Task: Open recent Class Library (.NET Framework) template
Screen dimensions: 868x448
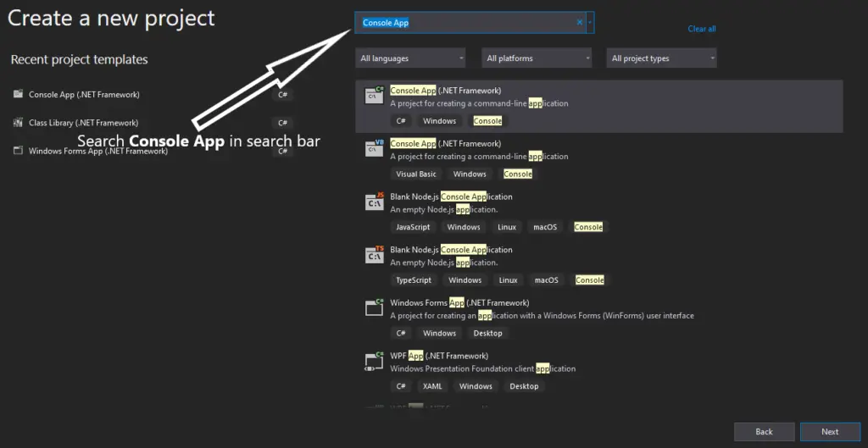Action: pyautogui.click(x=153, y=123)
